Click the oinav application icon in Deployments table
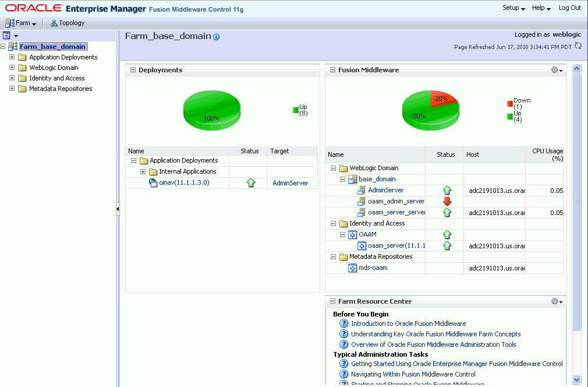Screen dimensions: 588x387 tap(153, 182)
